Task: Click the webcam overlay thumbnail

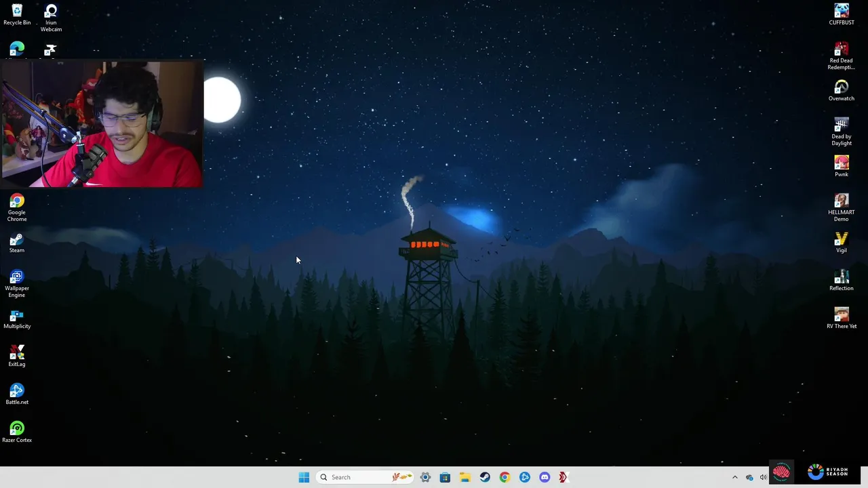Action: click(x=102, y=124)
